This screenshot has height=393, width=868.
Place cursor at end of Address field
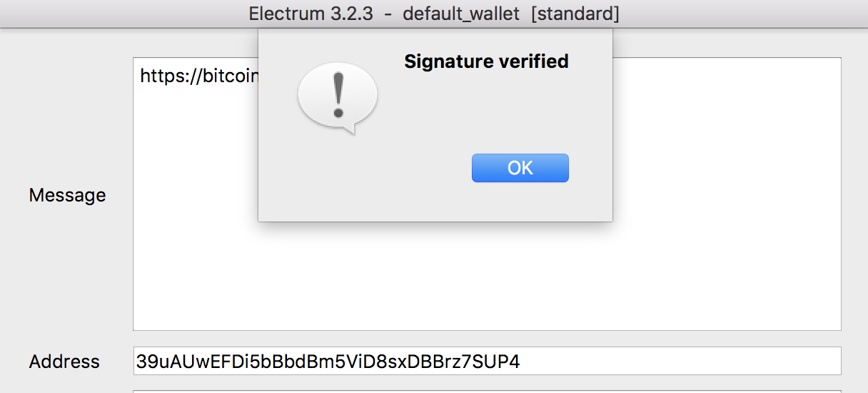click(678, 362)
